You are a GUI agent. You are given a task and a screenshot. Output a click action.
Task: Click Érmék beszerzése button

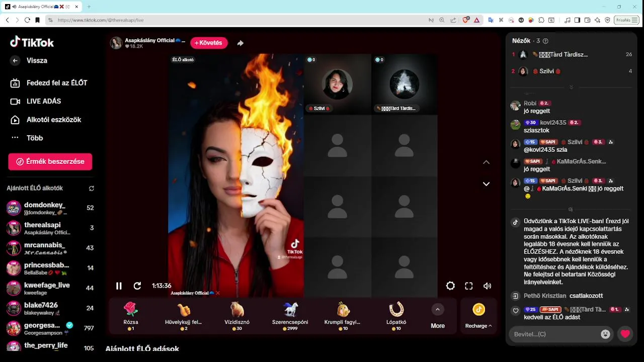50,161
